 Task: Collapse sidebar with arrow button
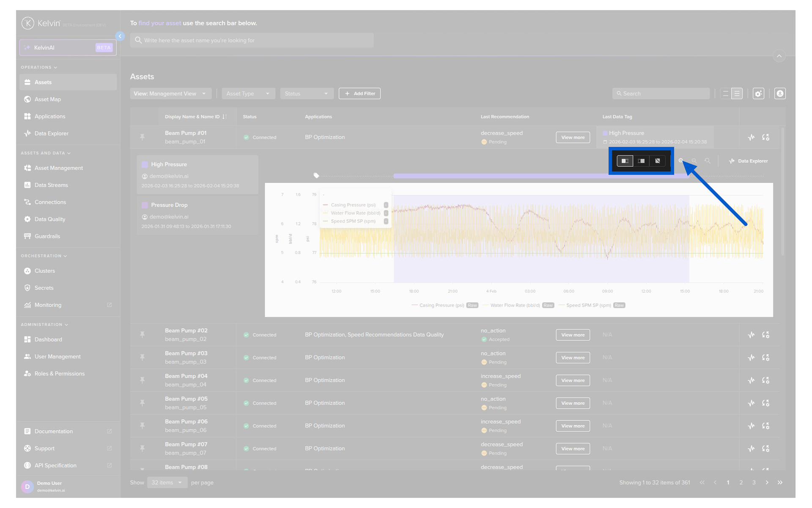120,36
